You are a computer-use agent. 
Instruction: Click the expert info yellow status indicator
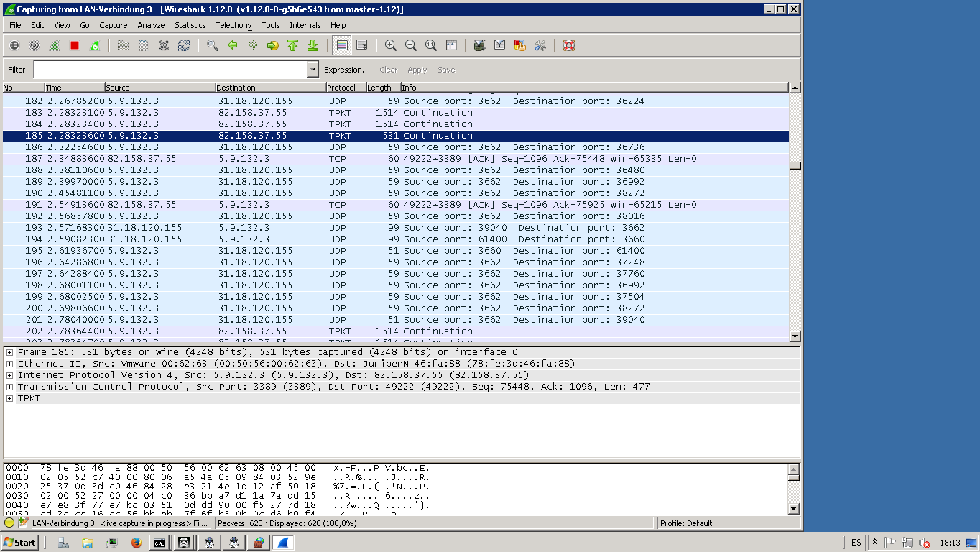click(x=9, y=523)
